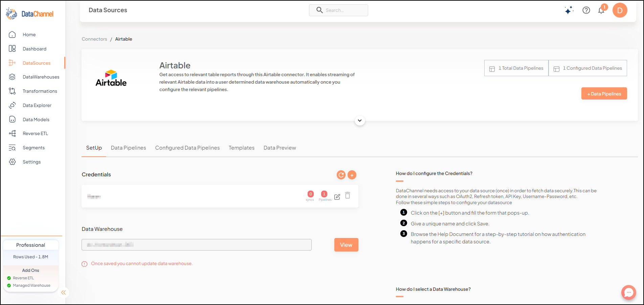
Task: Open the Reverse ETL icon
Action: (x=12, y=133)
